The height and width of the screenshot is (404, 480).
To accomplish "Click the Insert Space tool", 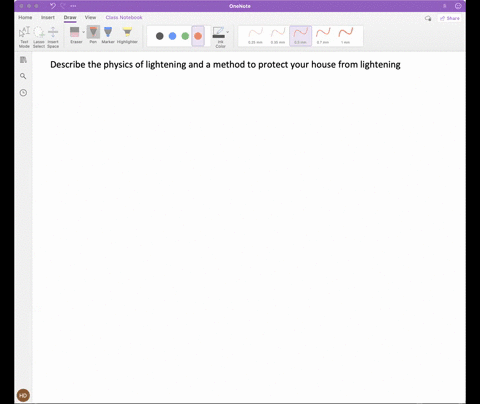I will tap(53, 37).
